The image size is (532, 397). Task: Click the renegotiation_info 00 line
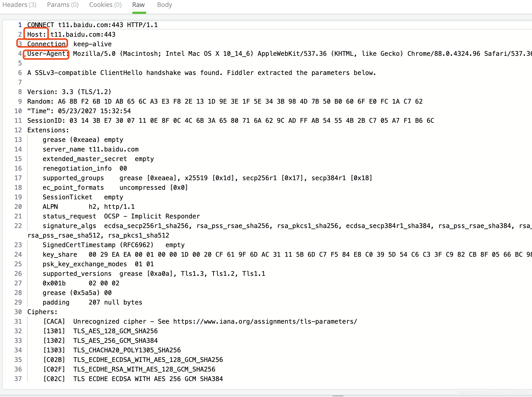point(85,168)
